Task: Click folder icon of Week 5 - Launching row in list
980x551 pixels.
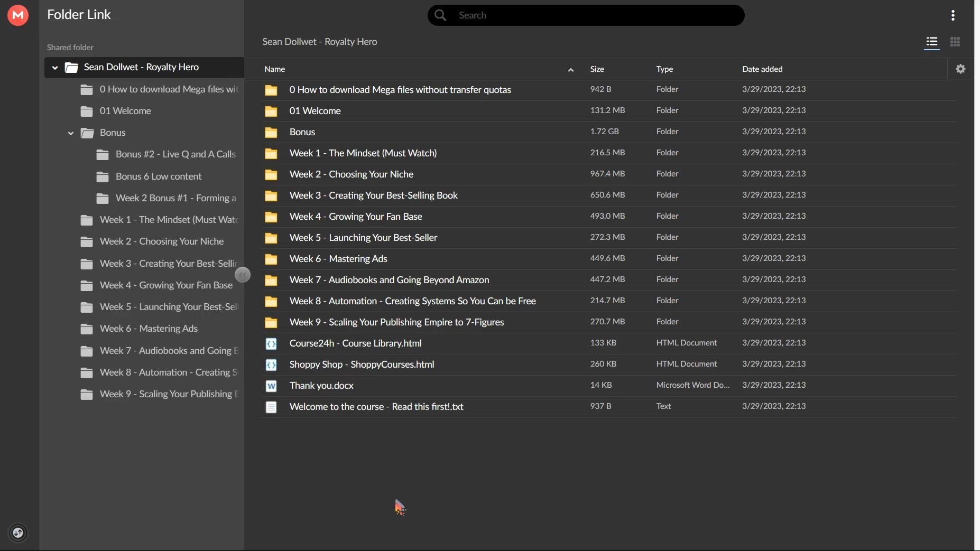Action: coord(271,238)
